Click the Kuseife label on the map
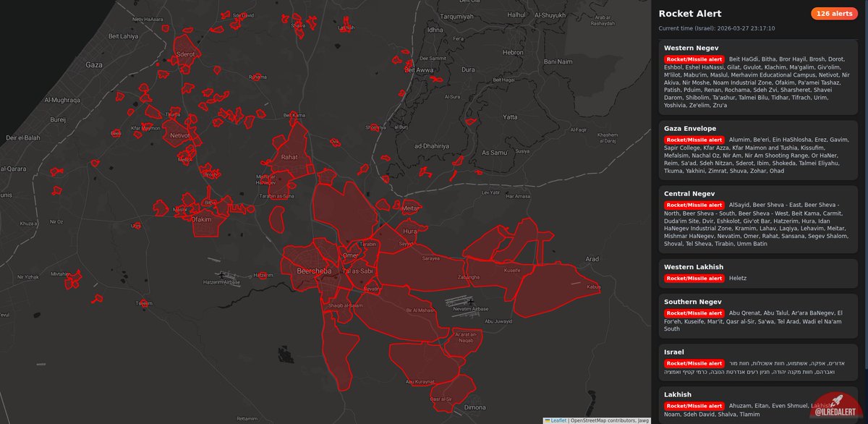The width and height of the screenshot is (868, 424). [x=512, y=270]
